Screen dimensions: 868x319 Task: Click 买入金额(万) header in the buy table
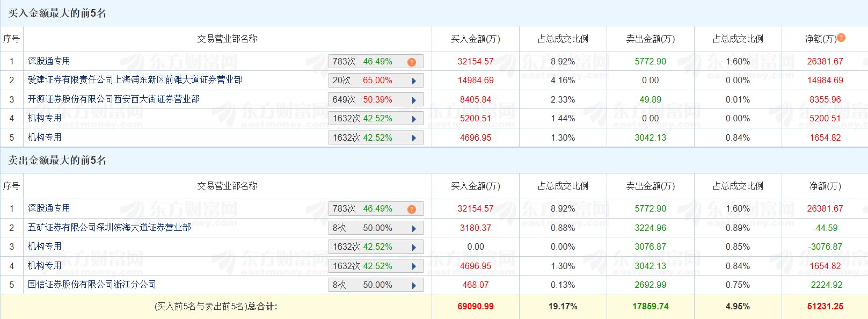pos(475,39)
